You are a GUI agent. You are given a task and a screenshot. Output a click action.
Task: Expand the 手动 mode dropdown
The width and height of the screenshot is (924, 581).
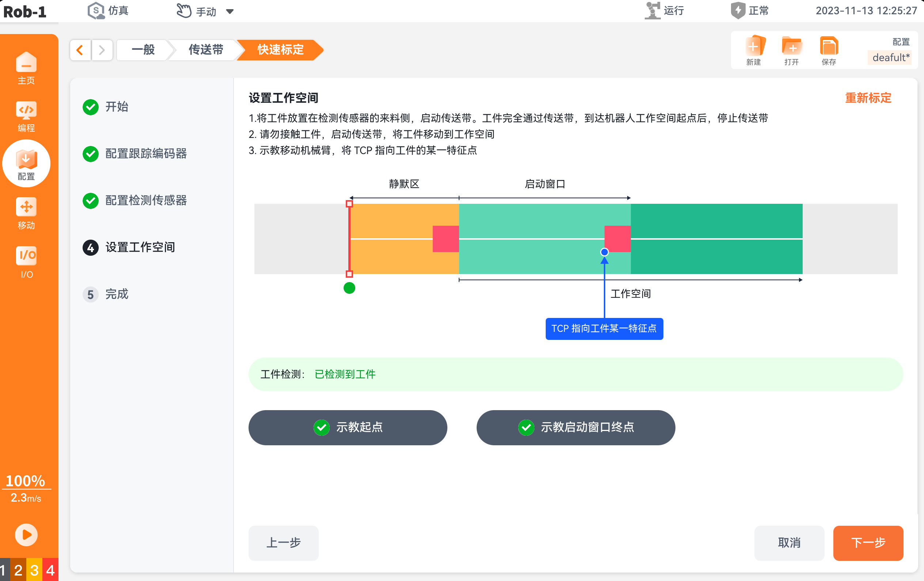pyautogui.click(x=230, y=11)
